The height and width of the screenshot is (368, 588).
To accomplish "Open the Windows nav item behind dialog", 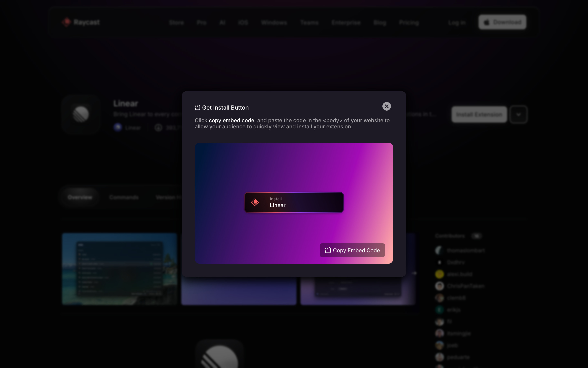I will click(x=274, y=23).
